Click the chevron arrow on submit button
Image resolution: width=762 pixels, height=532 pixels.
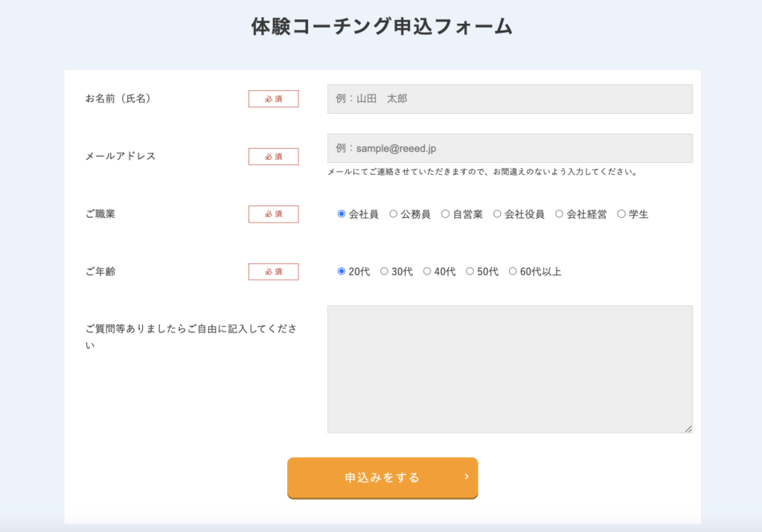click(467, 477)
